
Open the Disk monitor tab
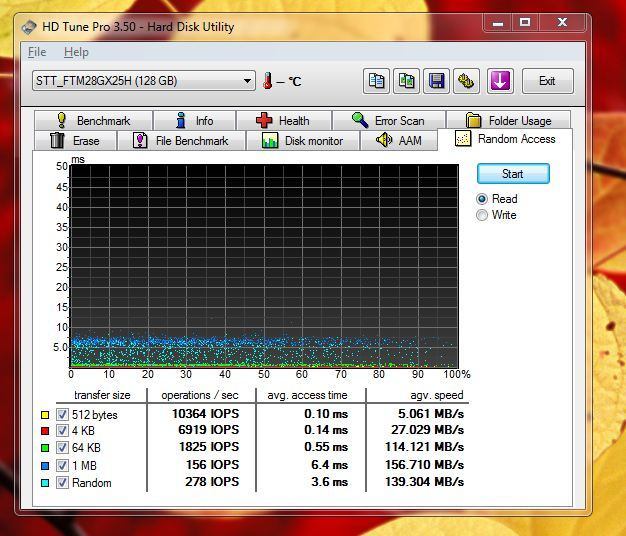point(303,140)
